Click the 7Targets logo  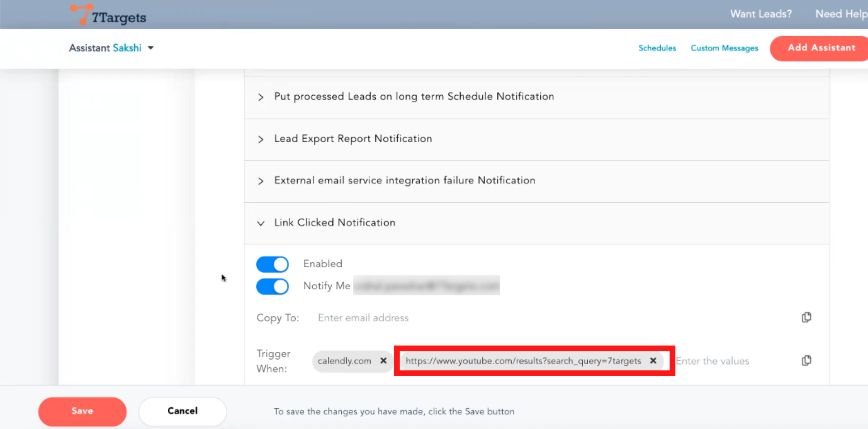(x=108, y=15)
